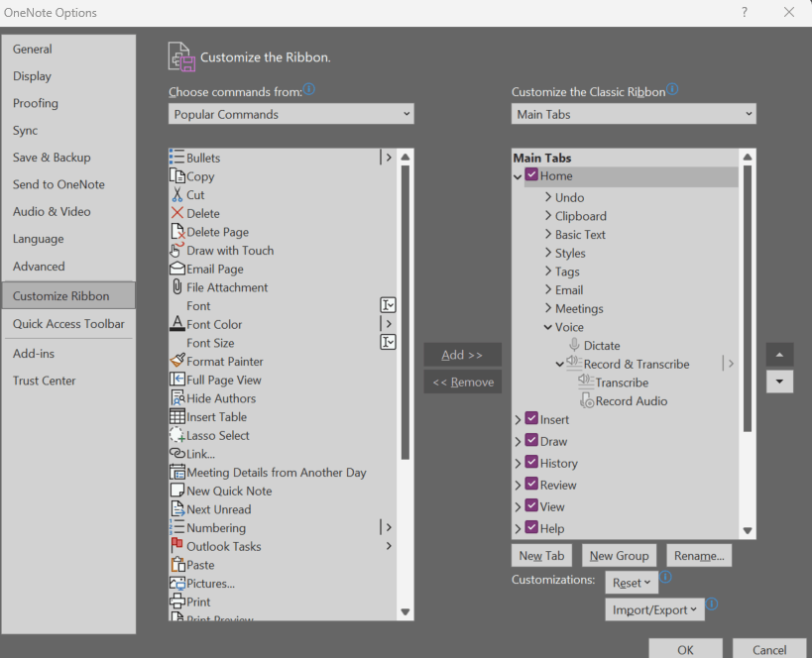Click the Pictures command icon

[177, 583]
